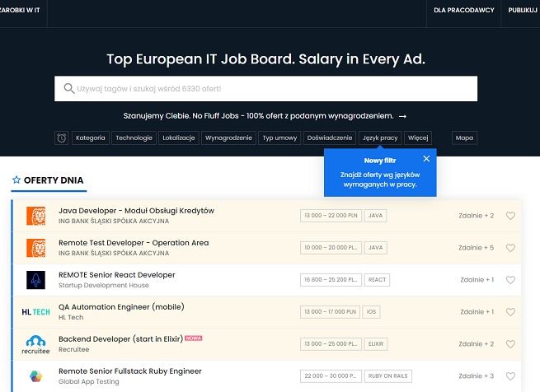Click the arrow after the wynagrodzeniem slogan
Screen dimensions: 540x392
pos(402,117)
